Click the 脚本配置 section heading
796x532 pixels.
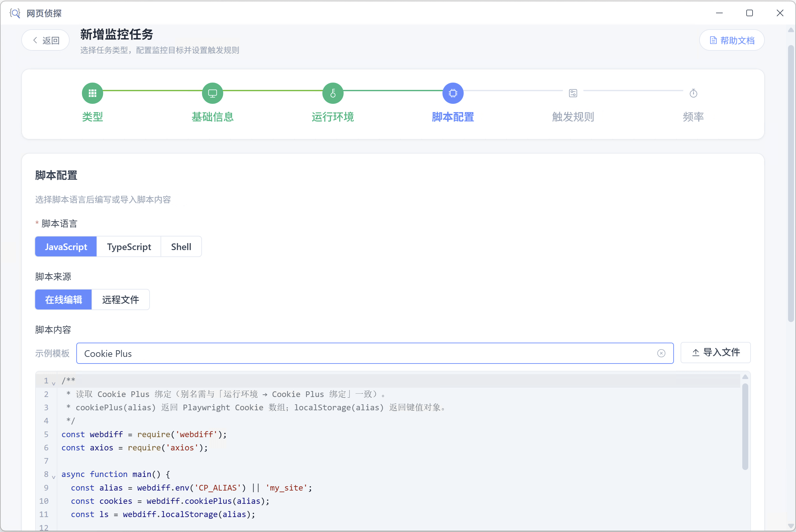[56, 175]
